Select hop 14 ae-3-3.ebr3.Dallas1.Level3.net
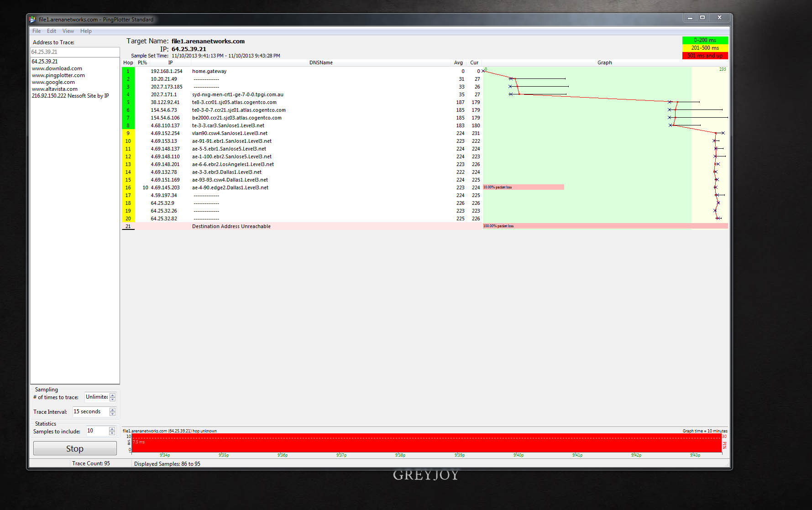The height and width of the screenshot is (510, 812). pyautogui.click(x=227, y=172)
